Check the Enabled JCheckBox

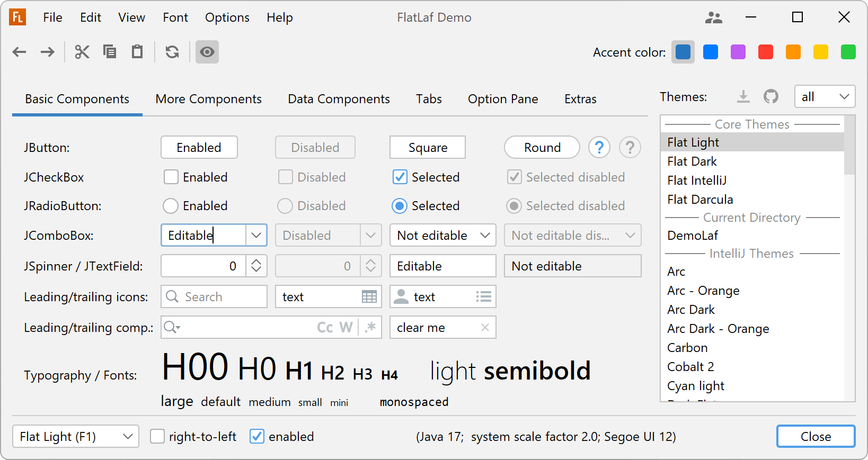(x=171, y=177)
